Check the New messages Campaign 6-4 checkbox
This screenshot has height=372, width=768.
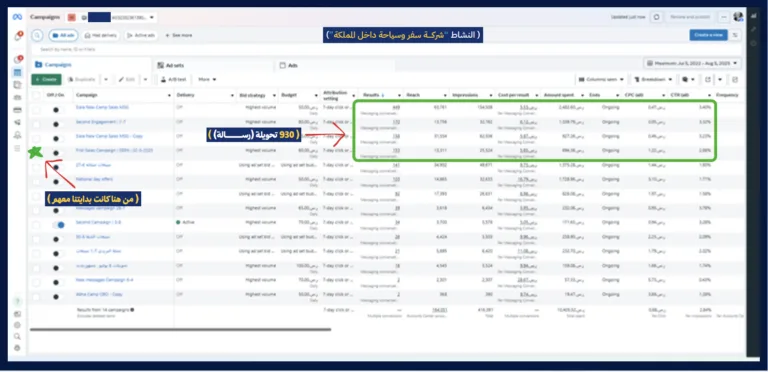tap(36, 282)
